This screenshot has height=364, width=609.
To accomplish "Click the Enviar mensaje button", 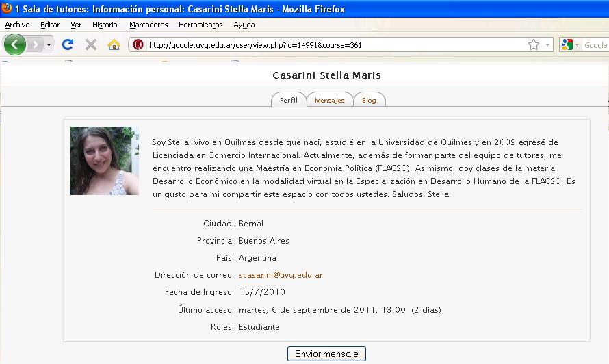I will click(x=326, y=354).
